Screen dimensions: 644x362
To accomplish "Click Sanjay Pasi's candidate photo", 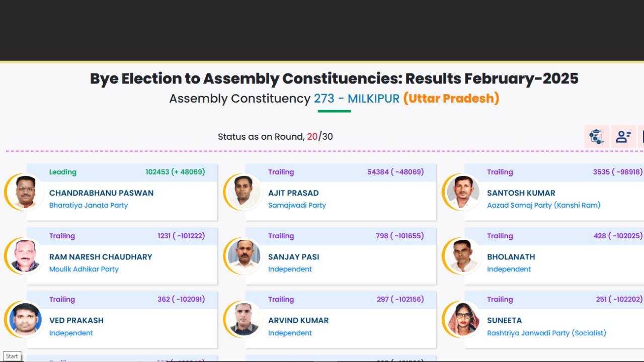I will (244, 256).
